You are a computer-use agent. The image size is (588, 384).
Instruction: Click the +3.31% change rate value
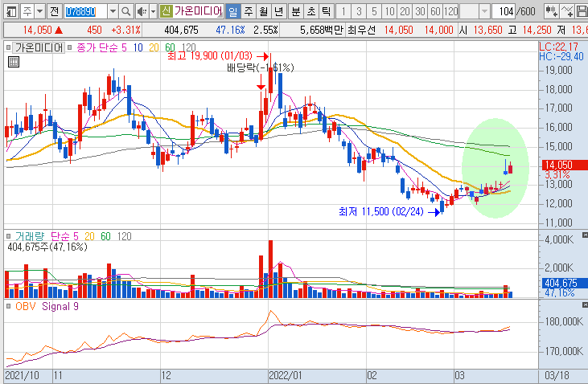pyautogui.click(x=126, y=30)
